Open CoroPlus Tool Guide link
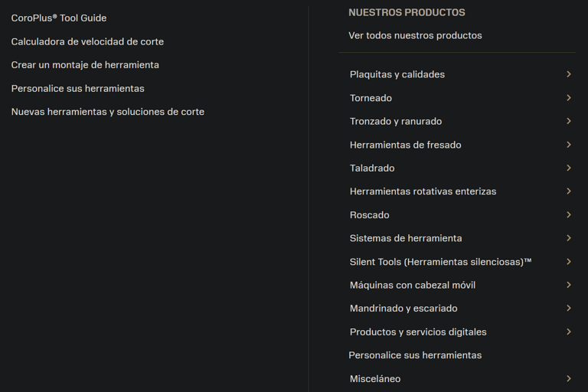The height and width of the screenshot is (392, 588). click(x=59, y=18)
